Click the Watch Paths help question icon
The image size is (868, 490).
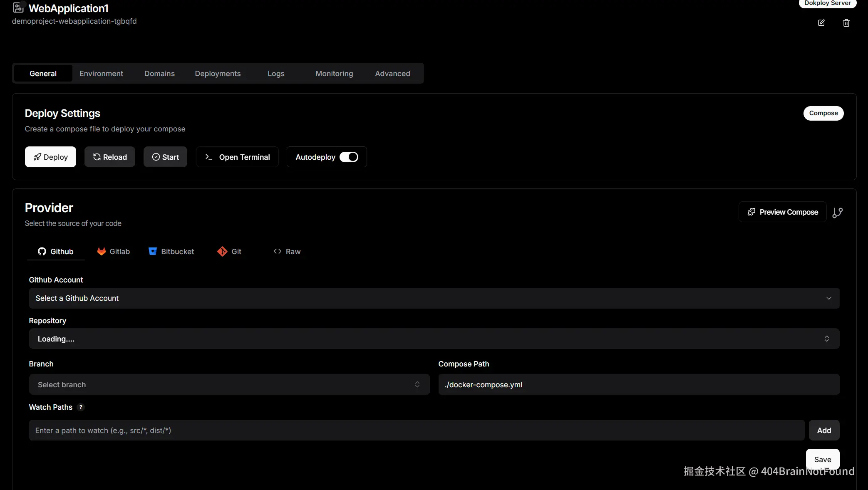(81, 407)
